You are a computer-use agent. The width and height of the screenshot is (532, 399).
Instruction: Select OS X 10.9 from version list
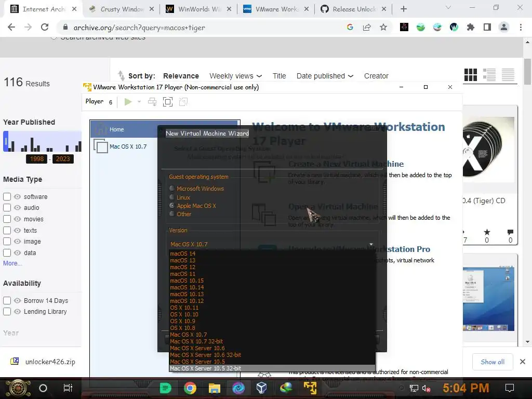point(272,321)
